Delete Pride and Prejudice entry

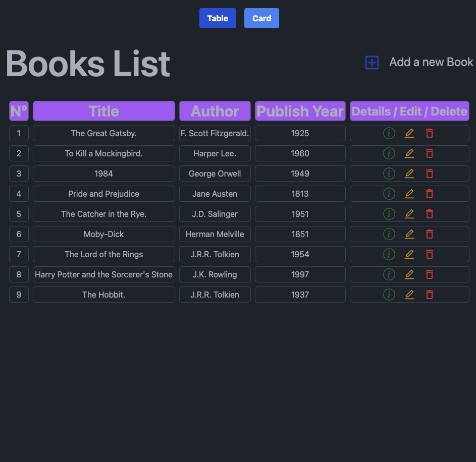pyautogui.click(x=429, y=194)
